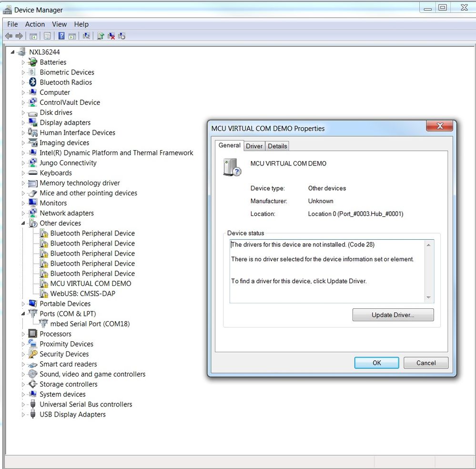Click the Security Devices key icon
The image size is (476, 469).
[x=32, y=354]
